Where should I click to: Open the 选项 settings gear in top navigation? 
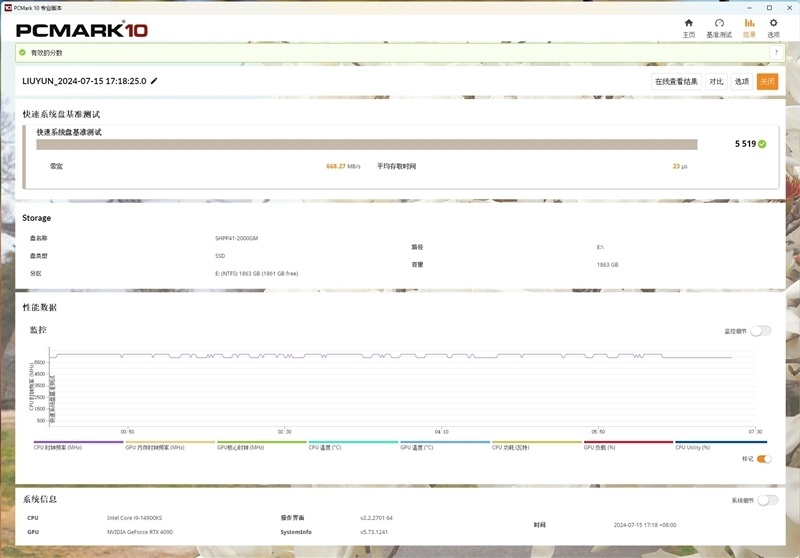tap(773, 23)
